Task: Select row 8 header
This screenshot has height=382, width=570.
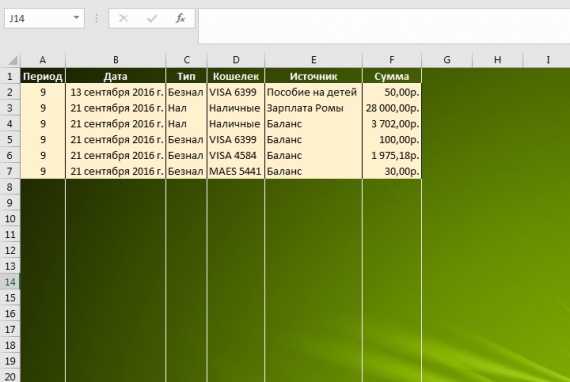Action: coord(10,187)
